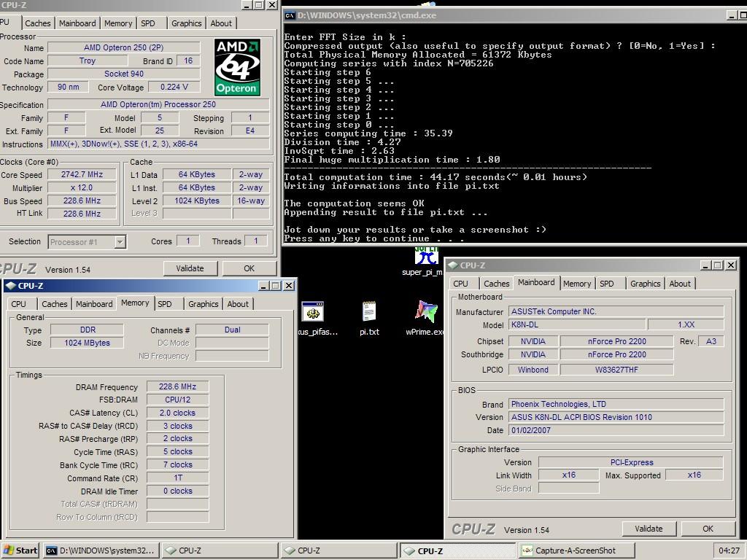Click the Channels # Dual field
This screenshot has width=747, height=560.
pos(233,330)
